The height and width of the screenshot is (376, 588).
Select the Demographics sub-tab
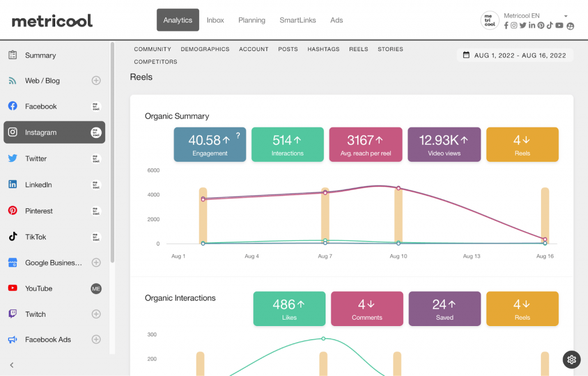(x=205, y=49)
